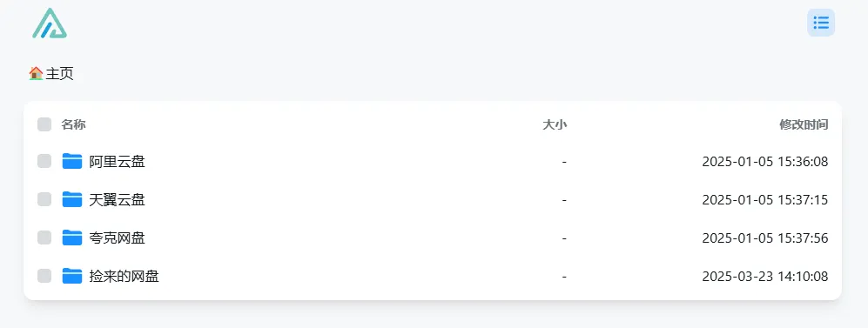The image size is (868, 328).
Task: Switch layout using the list view icon
Action: tap(821, 23)
